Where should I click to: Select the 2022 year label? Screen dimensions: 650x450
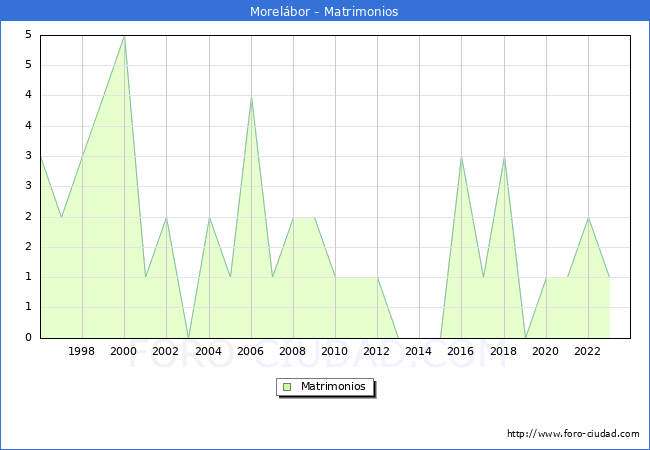pos(588,351)
